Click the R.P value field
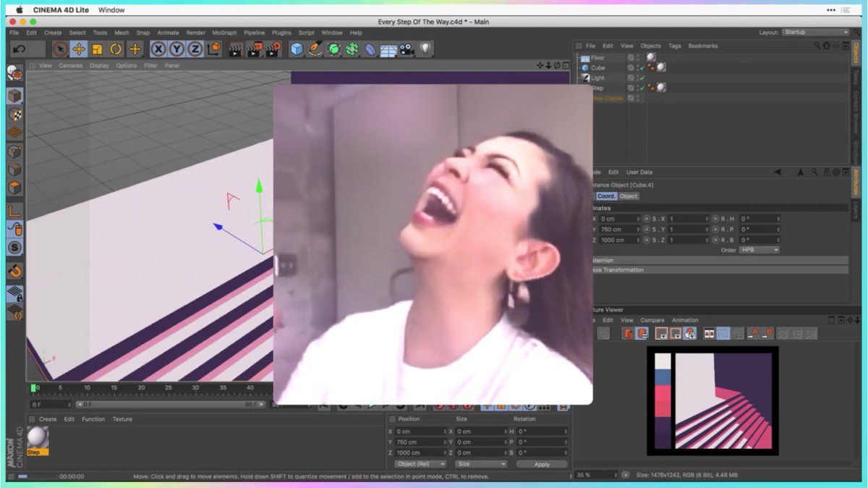Screen dimensions: 868x488 (759, 230)
